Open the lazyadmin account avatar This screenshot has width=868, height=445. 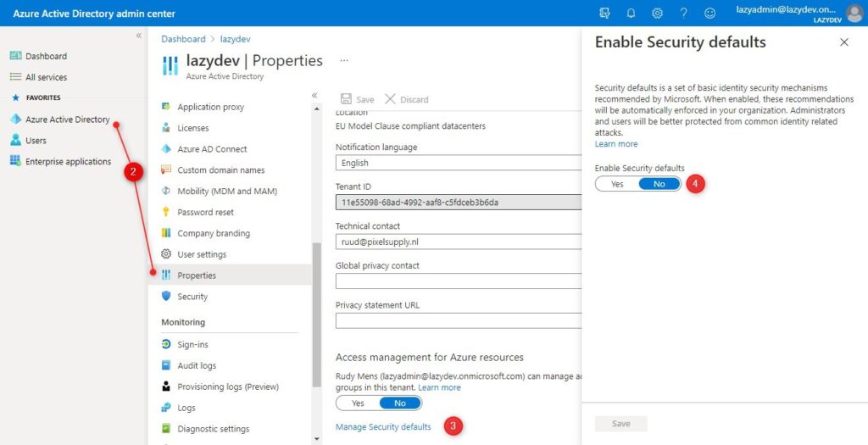click(x=854, y=14)
